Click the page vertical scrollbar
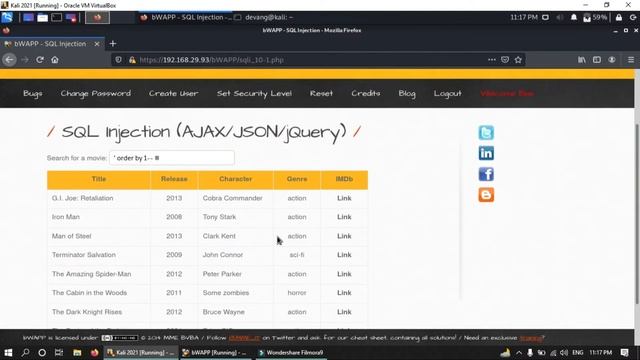640x360 pixels. 637,214
